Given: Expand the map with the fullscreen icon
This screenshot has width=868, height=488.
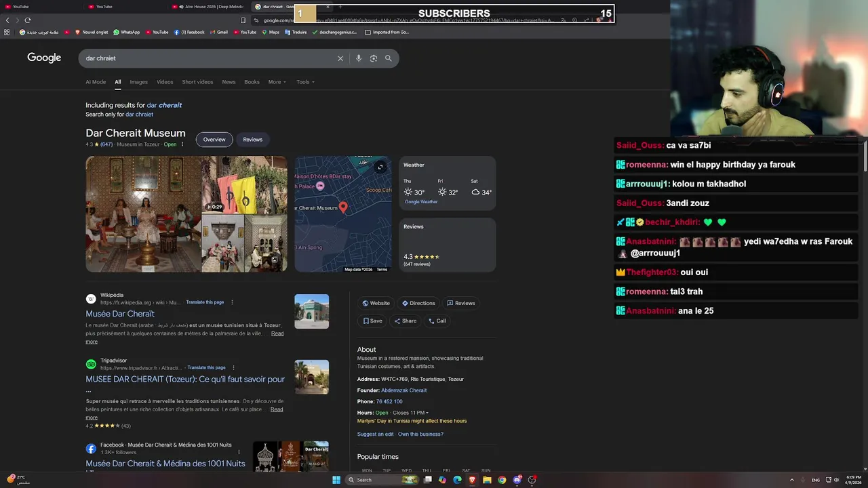Looking at the screenshot, I should [x=380, y=167].
